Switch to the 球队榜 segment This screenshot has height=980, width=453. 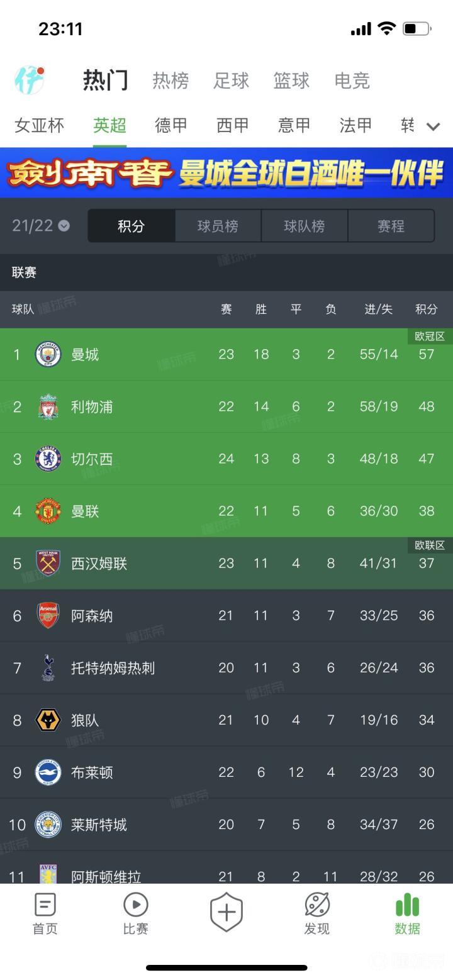(x=305, y=226)
